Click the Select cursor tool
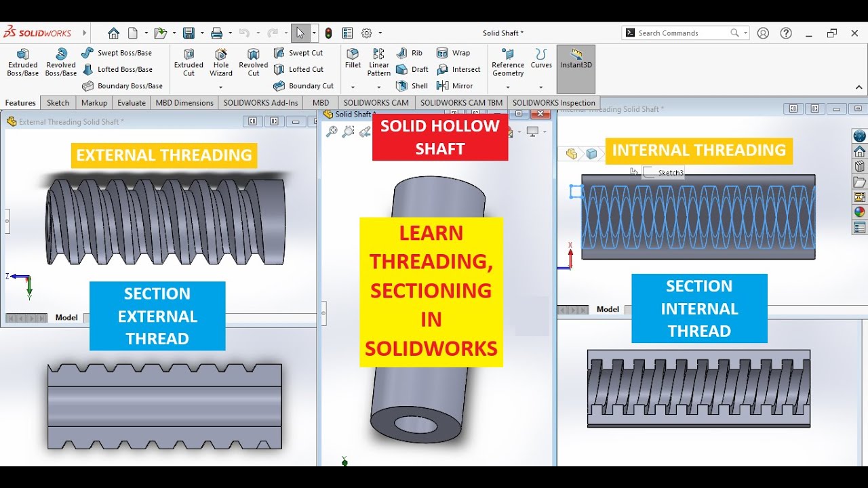868x488 pixels. 300,33
